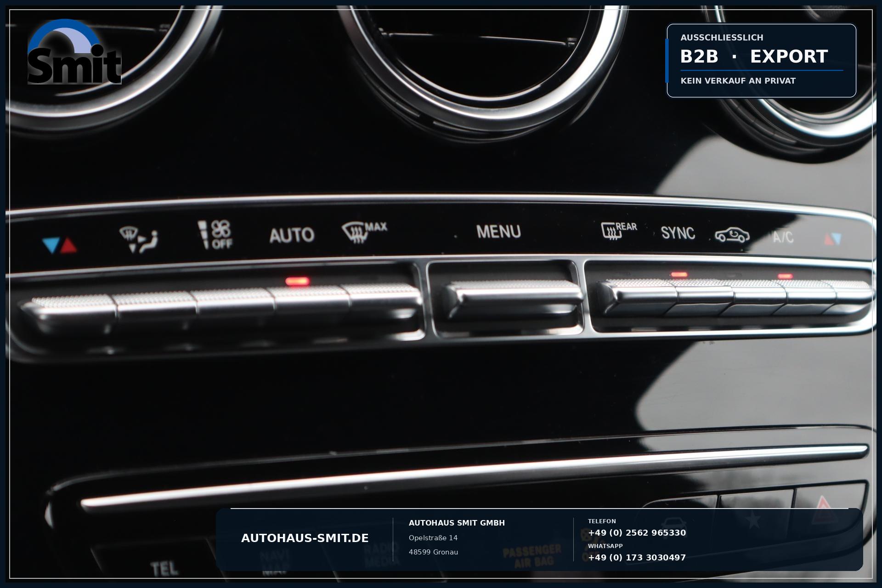882x588 pixels.
Task: Click the 'AUTOHAUS SMIT GMBH' company name
Action: pos(457,523)
